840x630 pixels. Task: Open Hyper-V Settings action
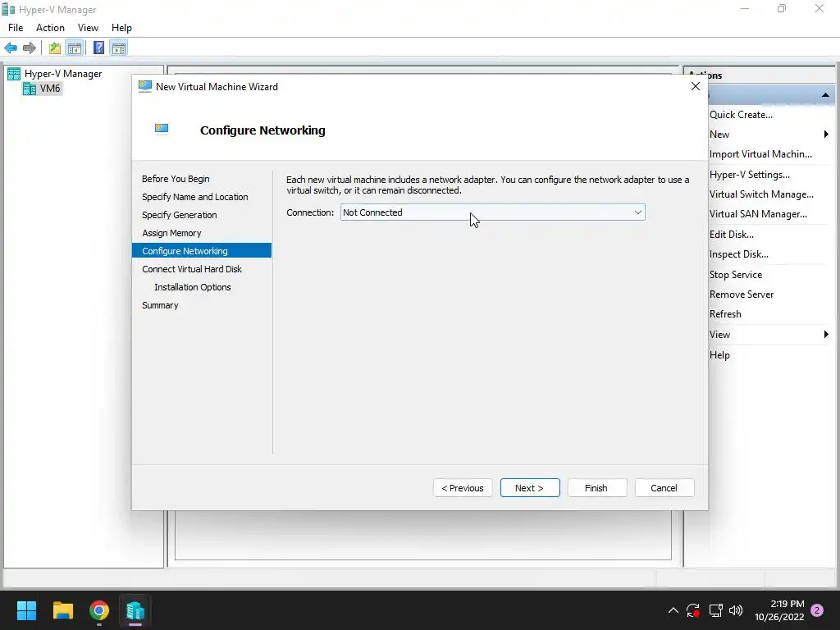[750, 175]
